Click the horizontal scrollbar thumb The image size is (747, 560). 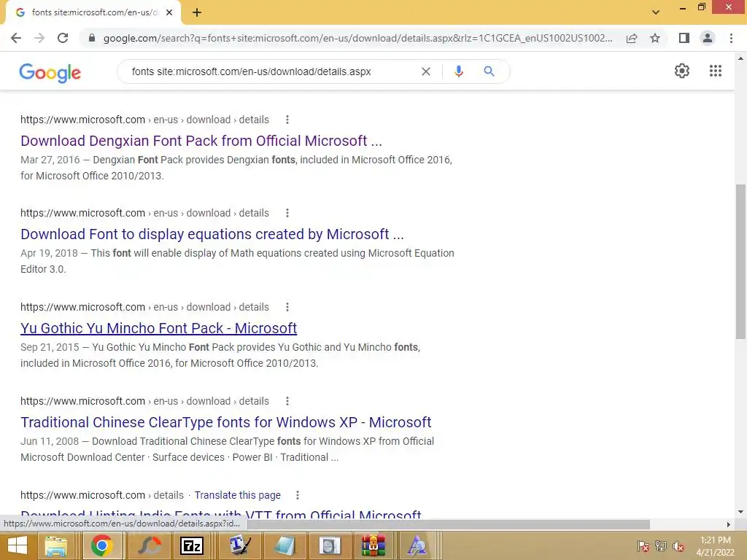click(x=448, y=524)
